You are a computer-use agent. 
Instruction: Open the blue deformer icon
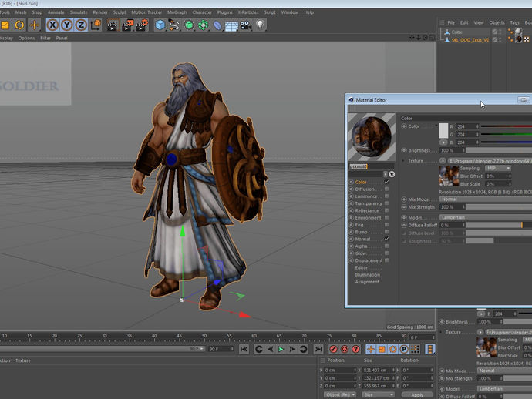click(217, 25)
